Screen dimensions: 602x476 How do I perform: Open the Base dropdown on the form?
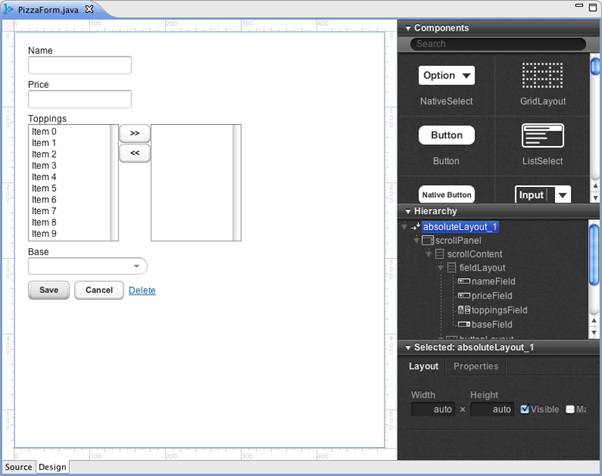[136, 266]
